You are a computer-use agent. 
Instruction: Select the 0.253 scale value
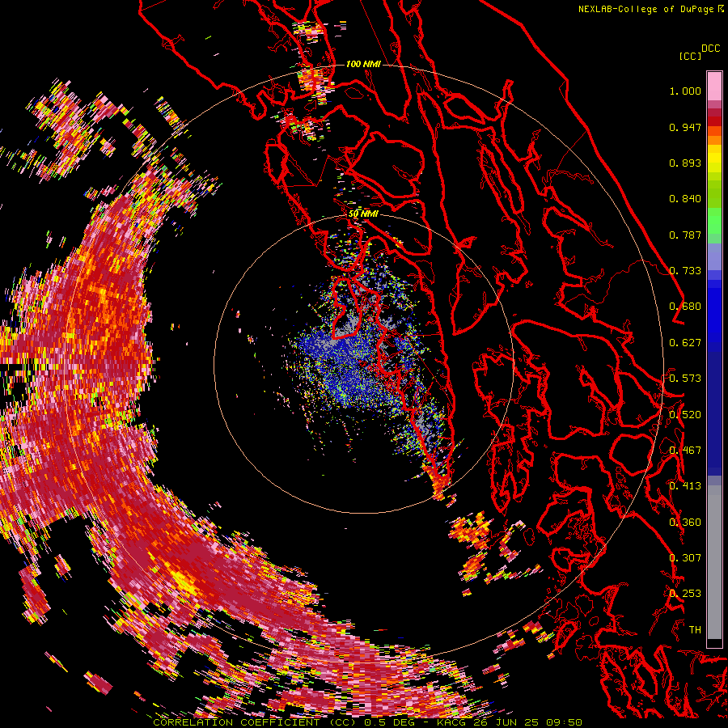coord(685,594)
